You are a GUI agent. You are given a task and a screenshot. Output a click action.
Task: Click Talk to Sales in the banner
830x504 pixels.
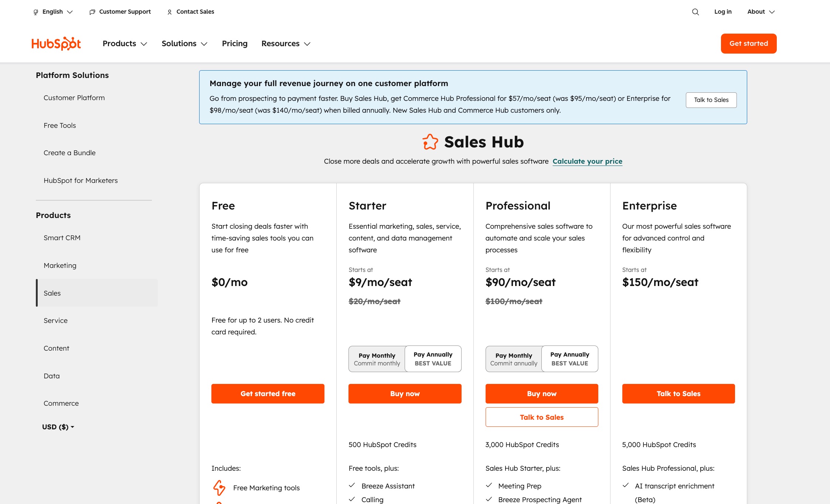click(x=711, y=100)
